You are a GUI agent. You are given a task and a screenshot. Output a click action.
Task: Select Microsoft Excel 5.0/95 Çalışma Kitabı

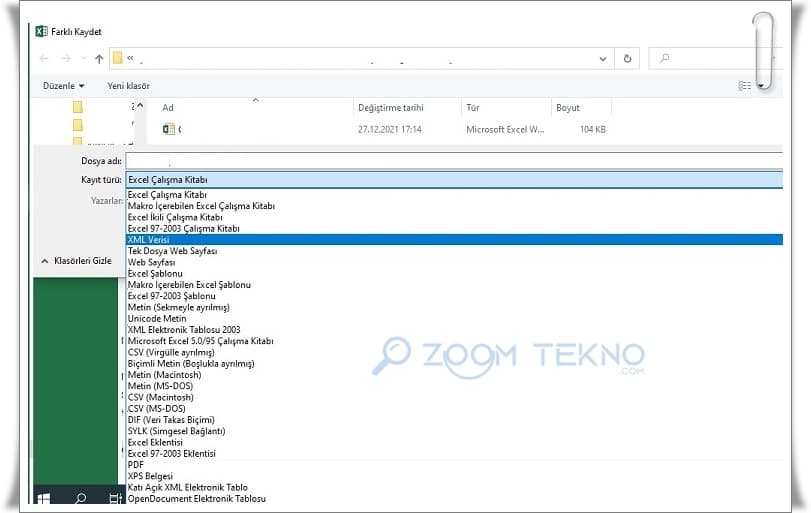point(454,341)
